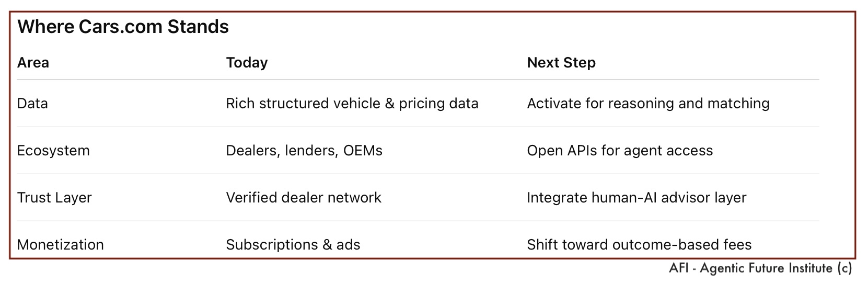Click the '(c)' copyright mark in footer
The height and width of the screenshot is (282, 868).
(x=844, y=268)
